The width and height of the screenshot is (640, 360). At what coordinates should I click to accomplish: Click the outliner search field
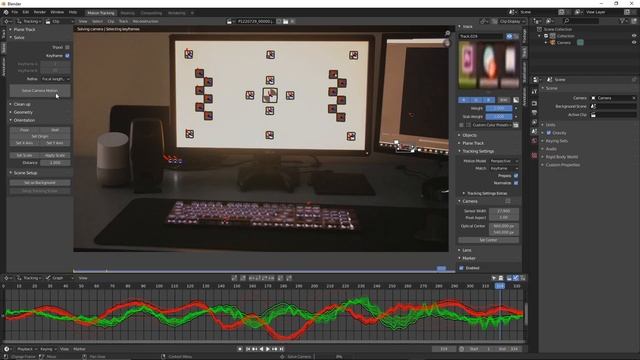582,21
